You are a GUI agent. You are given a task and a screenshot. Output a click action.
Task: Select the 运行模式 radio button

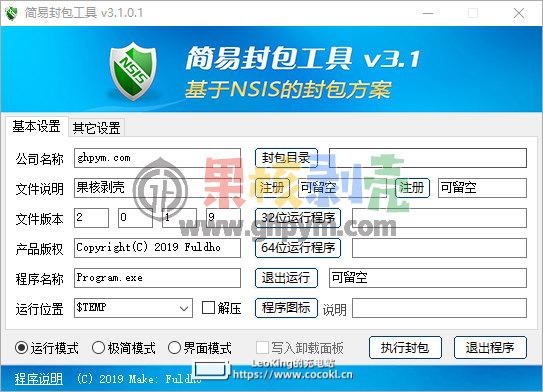point(47,348)
